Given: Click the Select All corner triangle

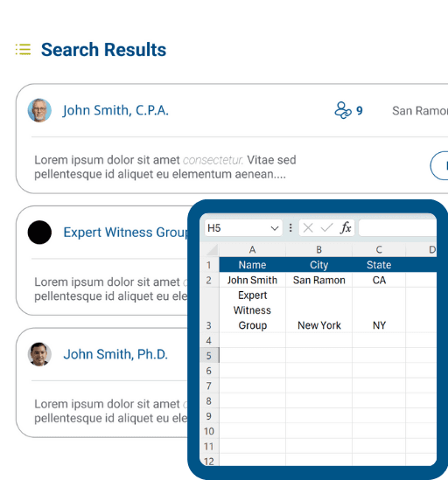Looking at the screenshot, I should (x=212, y=250).
